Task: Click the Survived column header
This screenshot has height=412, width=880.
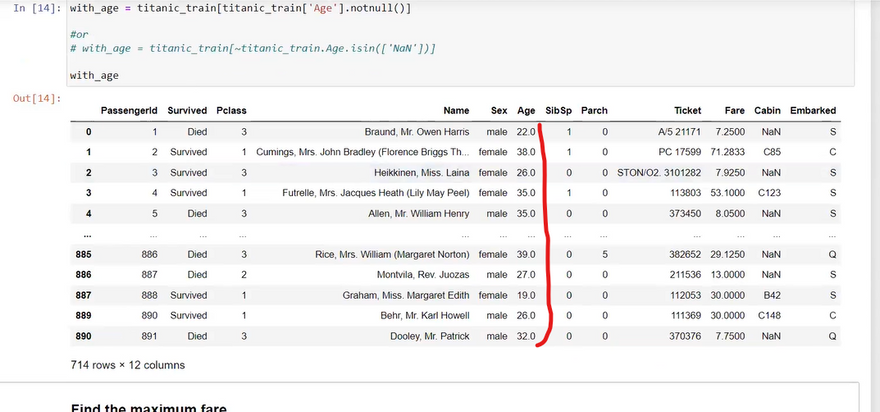Action: coord(187,111)
